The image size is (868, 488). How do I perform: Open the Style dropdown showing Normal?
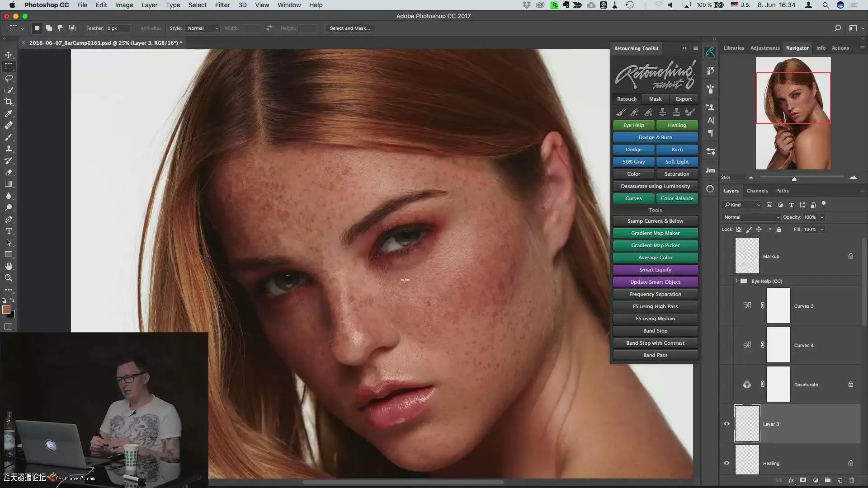click(x=203, y=28)
